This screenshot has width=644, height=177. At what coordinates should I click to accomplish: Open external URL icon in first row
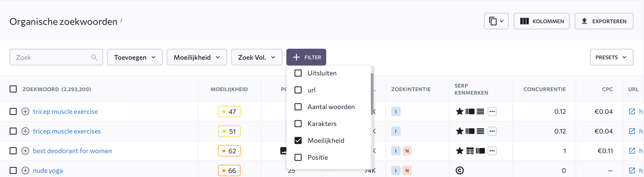pyautogui.click(x=632, y=111)
